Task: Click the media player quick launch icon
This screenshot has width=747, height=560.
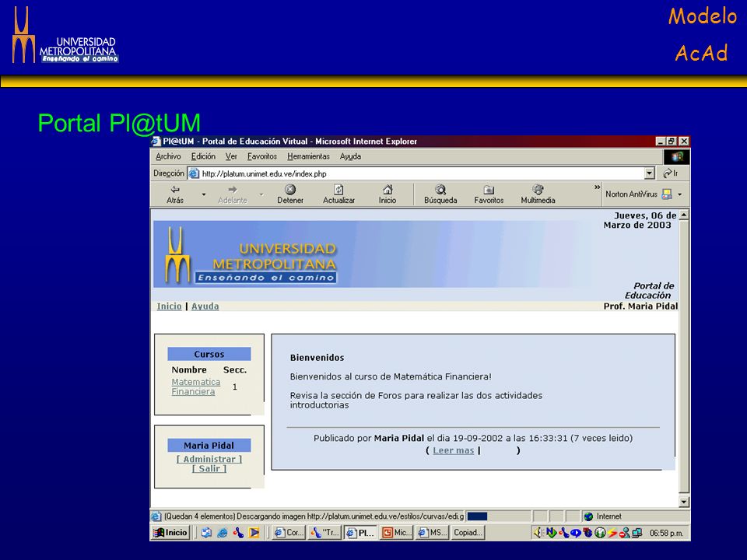Action: pyautogui.click(x=254, y=533)
